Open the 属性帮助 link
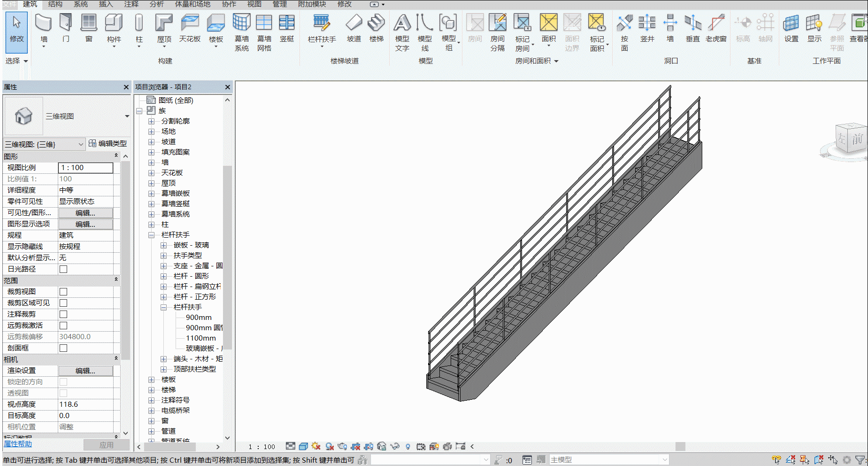The height and width of the screenshot is (466, 868). click(x=18, y=444)
